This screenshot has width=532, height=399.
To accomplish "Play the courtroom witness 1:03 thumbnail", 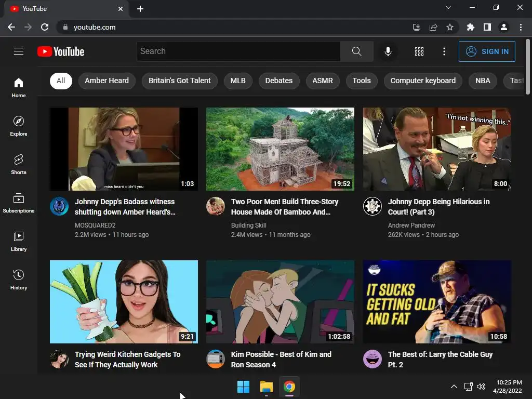I will [x=124, y=149].
